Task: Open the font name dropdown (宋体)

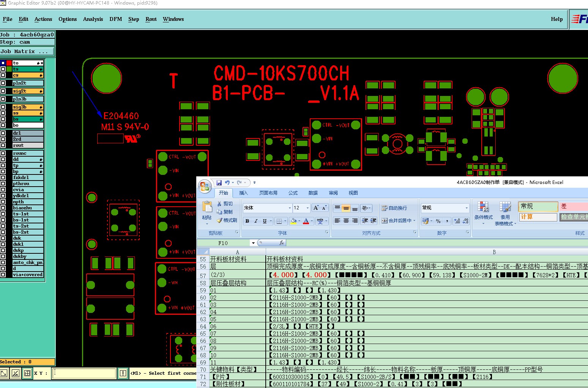Action: [290, 208]
